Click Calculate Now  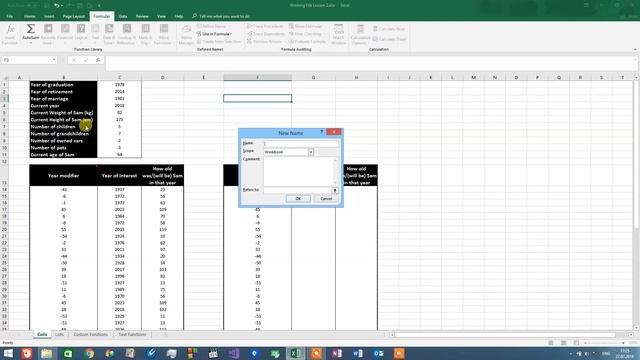389,29
